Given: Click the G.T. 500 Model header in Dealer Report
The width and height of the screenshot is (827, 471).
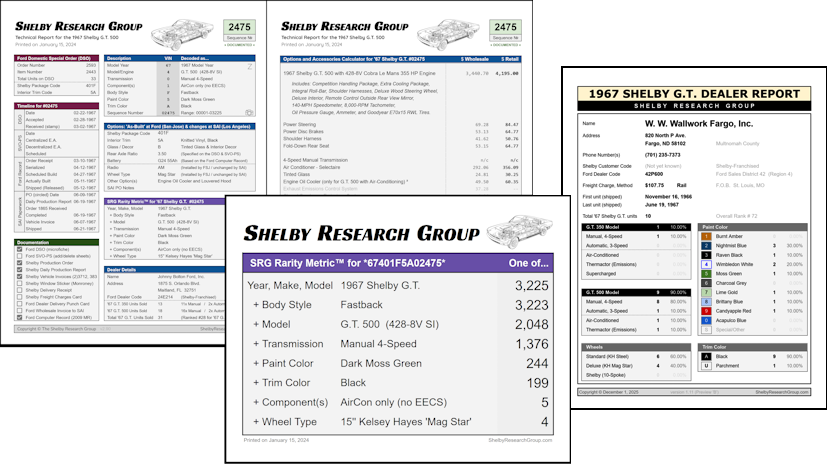Looking at the screenshot, I should pos(636,292).
